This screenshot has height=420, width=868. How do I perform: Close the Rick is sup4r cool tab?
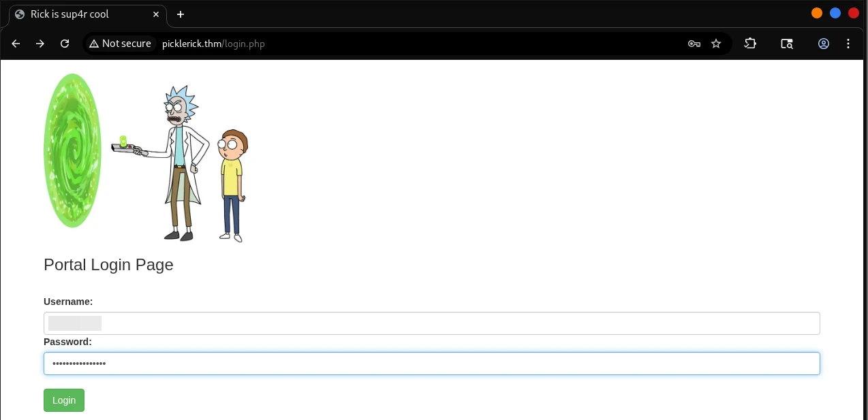(156, 14)
